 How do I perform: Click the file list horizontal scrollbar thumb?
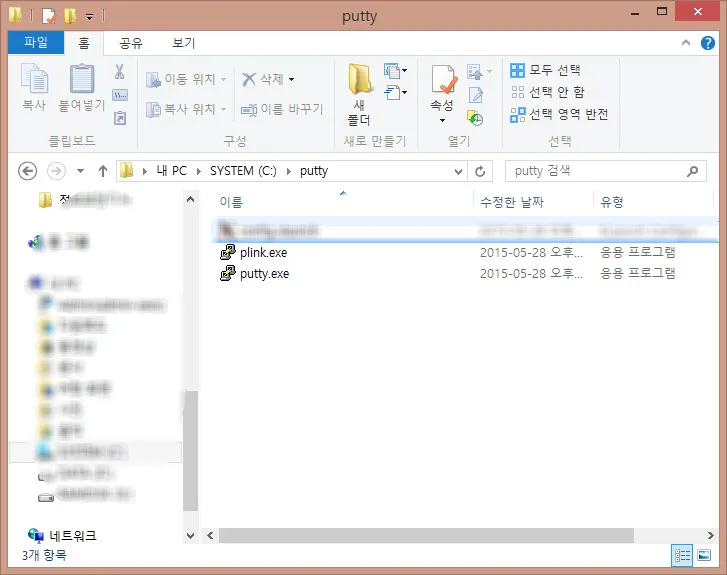click(x=426, y=536)
